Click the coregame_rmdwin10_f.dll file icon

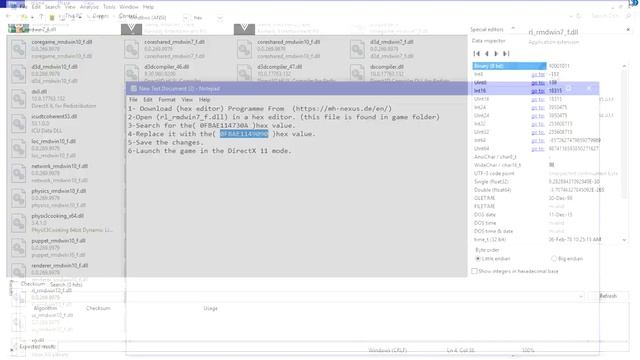[x=19, y=49]
